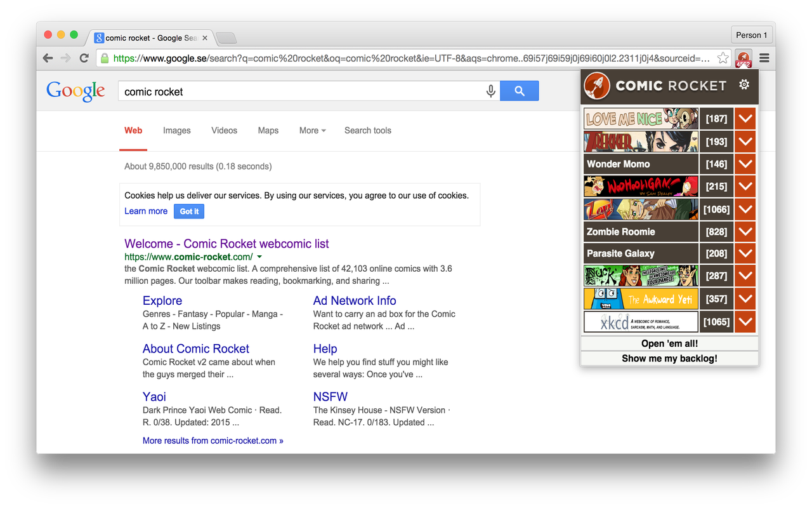Open Welcome - Comic Rocket webcomic list result
This screenshot has width=812, height=508.
pyautogui.click(x=226, y=244)
